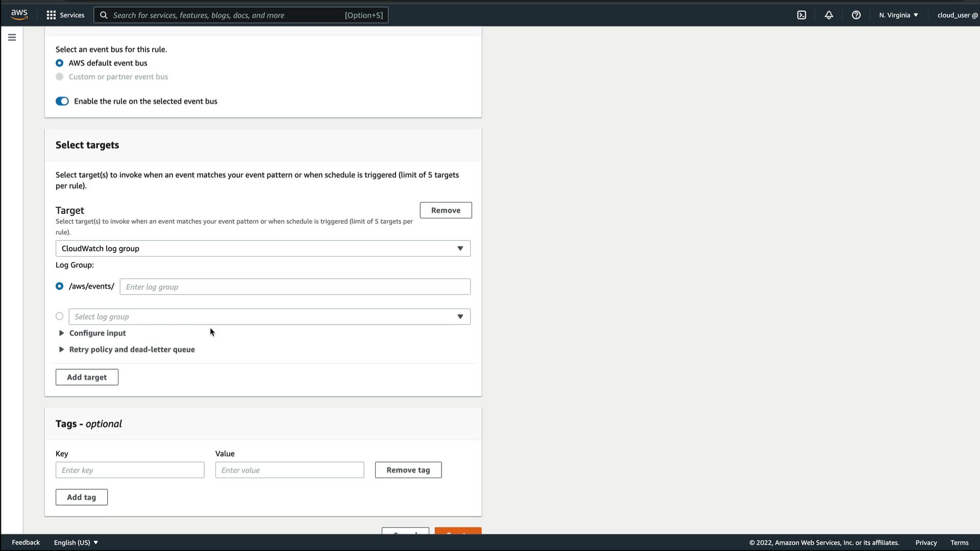Click the search magnifier icon

104,15
